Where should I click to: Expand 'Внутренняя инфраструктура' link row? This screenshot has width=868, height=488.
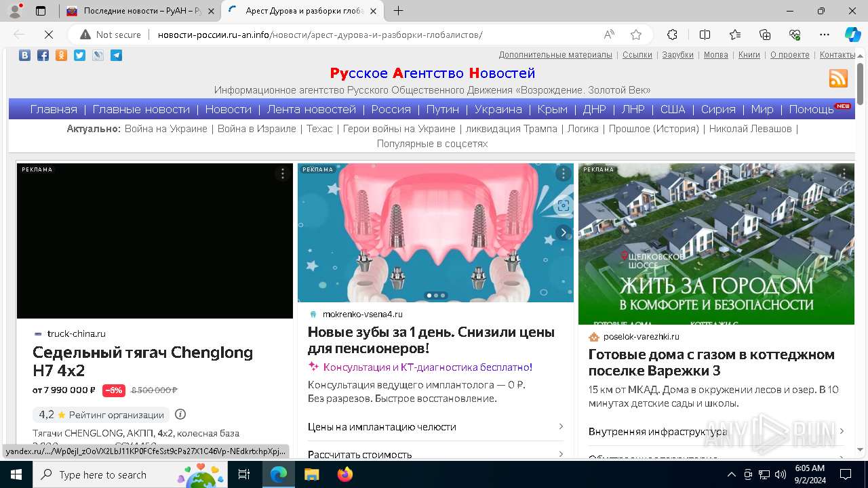click(x=717, y=431)
